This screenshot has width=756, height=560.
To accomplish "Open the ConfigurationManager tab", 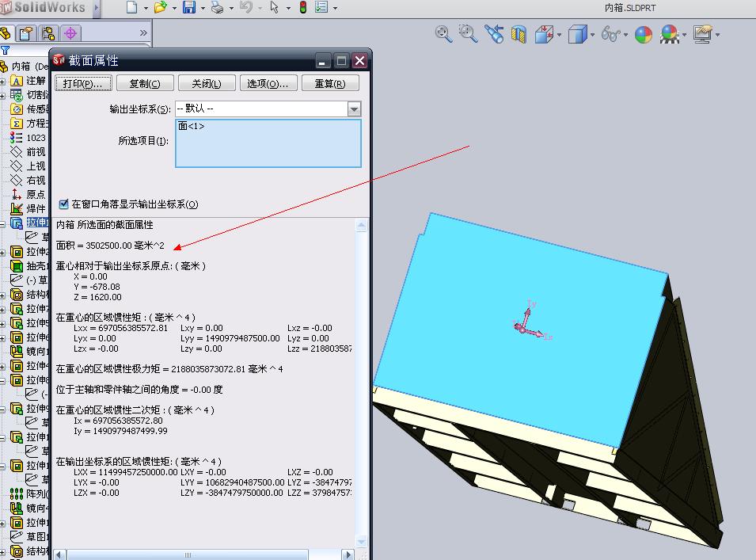I will pyautogui.click(x=48, y=33).
